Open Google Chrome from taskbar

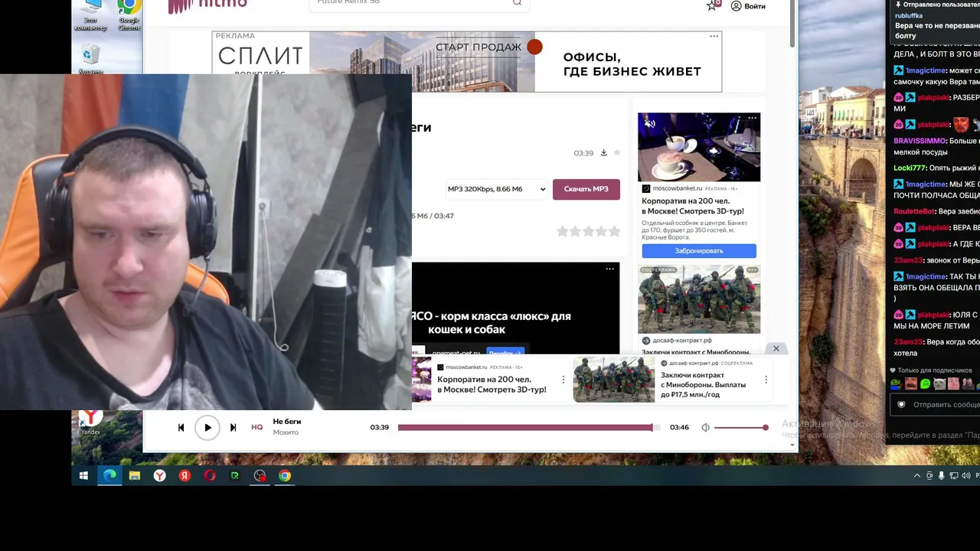[x=285, y=476]
